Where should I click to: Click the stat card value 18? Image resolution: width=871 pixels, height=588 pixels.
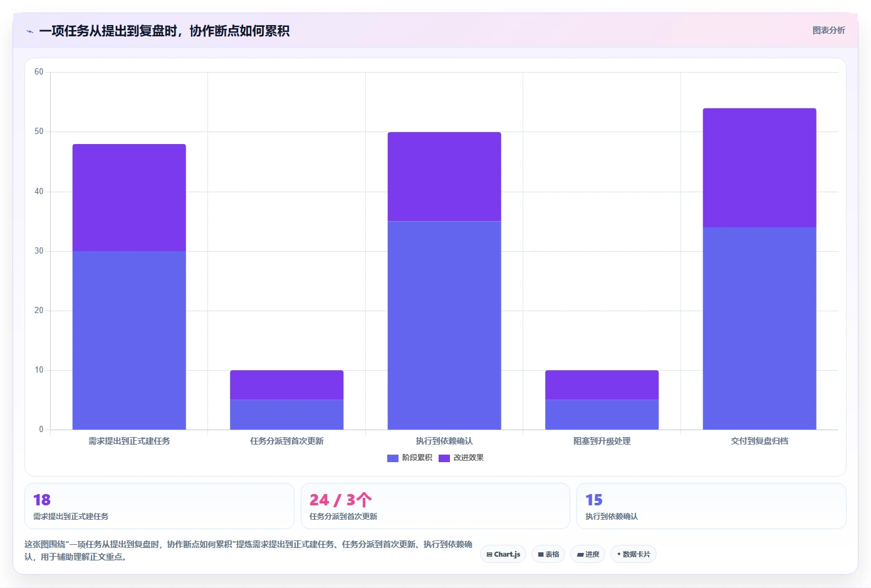click(42, 500)
